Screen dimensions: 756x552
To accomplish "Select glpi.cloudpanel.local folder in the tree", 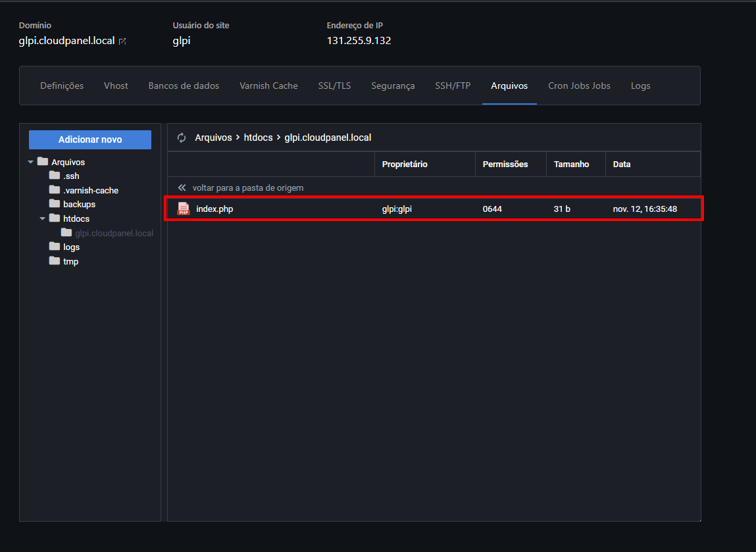I will pyautogui.click(x=114, y=233).
